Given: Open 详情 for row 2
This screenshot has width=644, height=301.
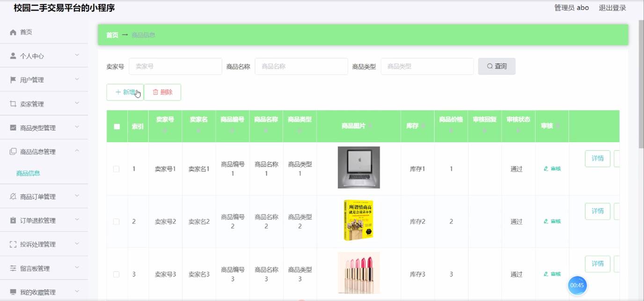Looking at the screenshot, I should point(598,211).
